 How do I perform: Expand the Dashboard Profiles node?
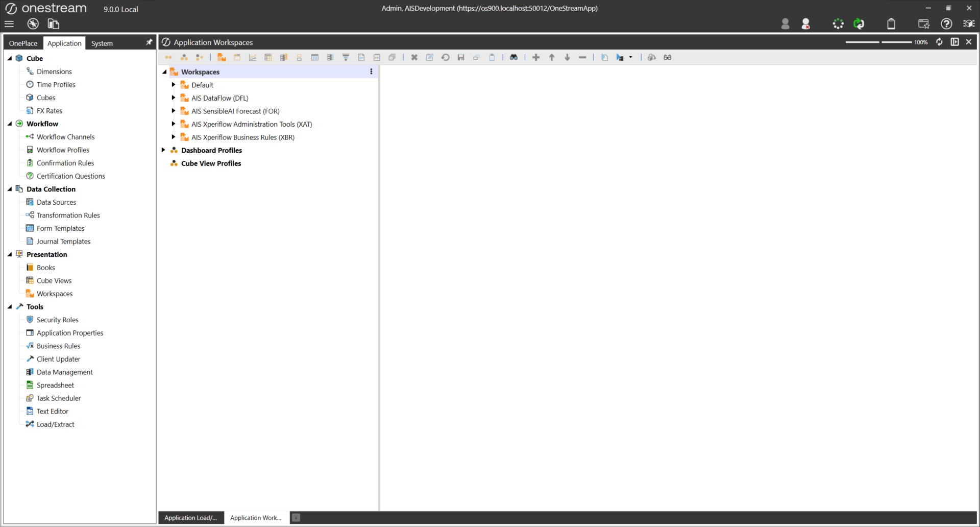tap(163, 150)
